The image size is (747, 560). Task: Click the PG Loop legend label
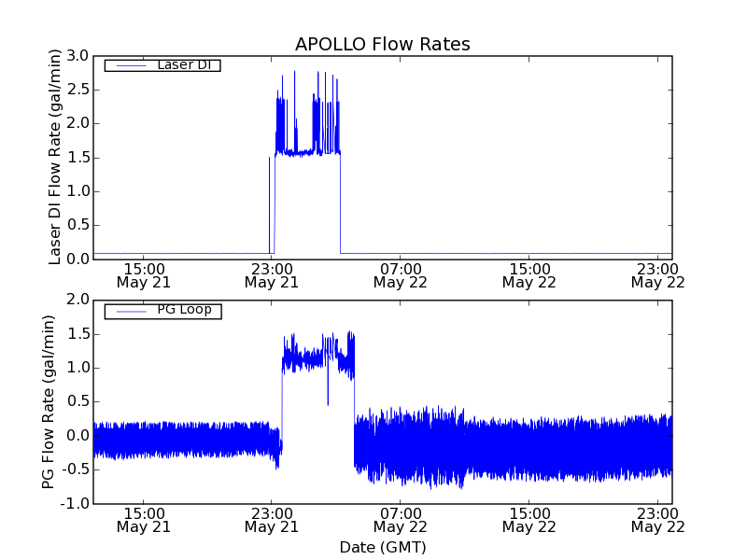(184, 310)
